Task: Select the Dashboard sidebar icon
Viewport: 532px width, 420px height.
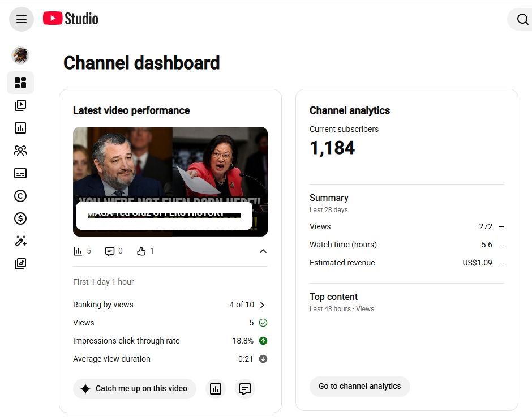Action: 20,83
